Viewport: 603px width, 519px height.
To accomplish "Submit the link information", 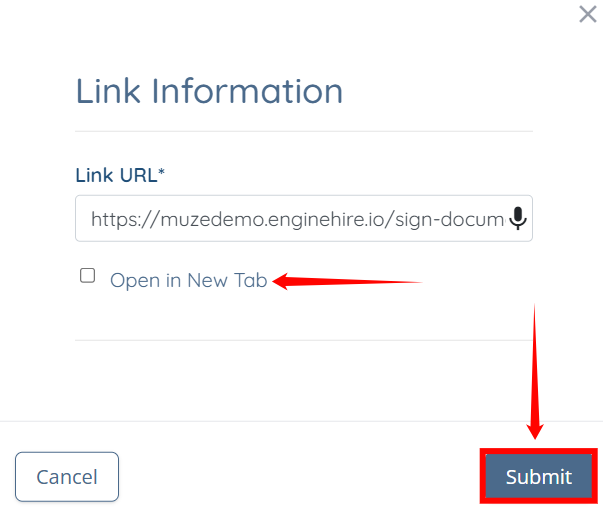I will click(x=538, y=476).
